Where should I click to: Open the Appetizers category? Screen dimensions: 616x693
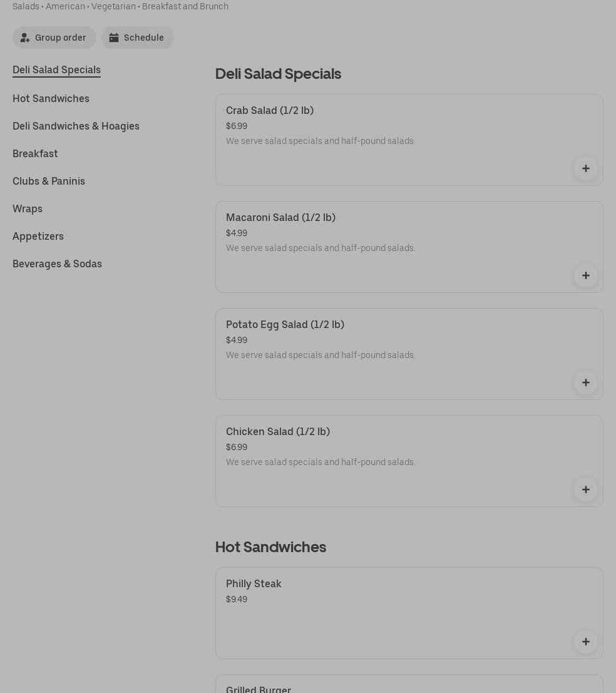(38, 237)
